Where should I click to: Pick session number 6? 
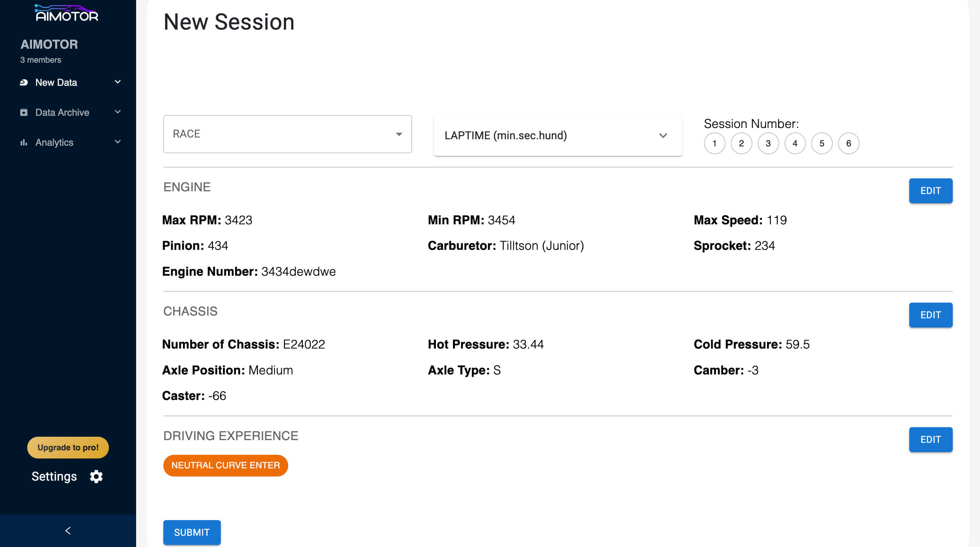[848, 144]
